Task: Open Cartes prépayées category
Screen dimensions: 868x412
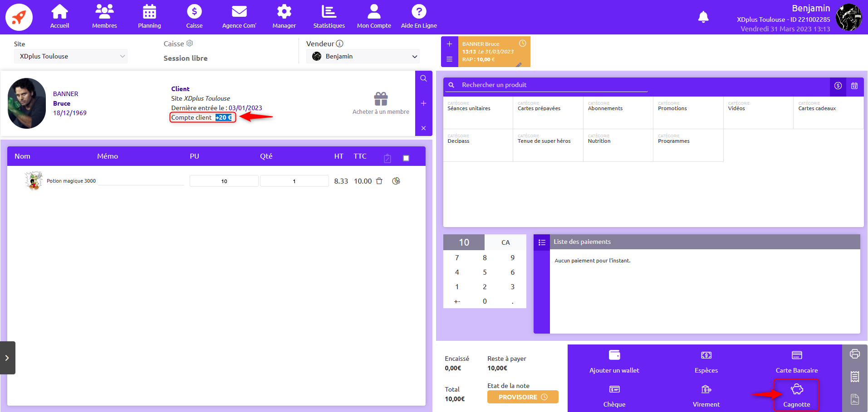Action: 548,112
